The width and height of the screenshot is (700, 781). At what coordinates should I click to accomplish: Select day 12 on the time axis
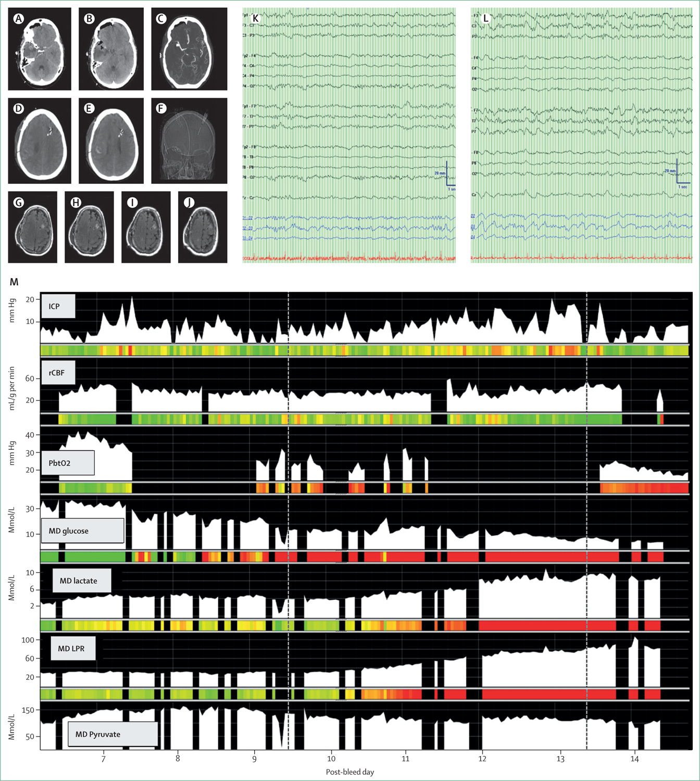tap(482, 759)
